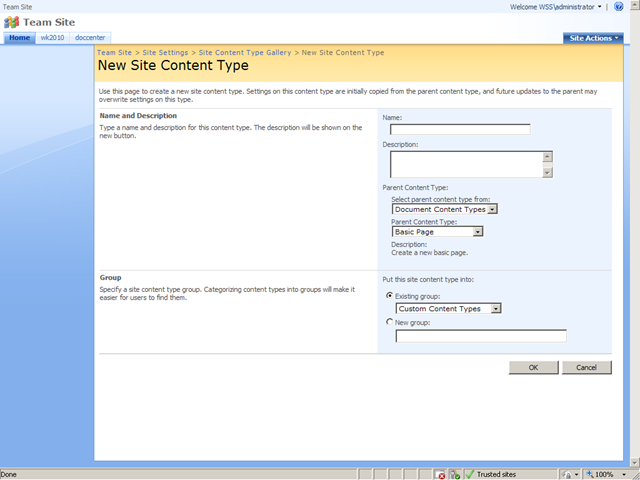Open the Welcome WSS\administrator user menu

click(x=556, y=7)
